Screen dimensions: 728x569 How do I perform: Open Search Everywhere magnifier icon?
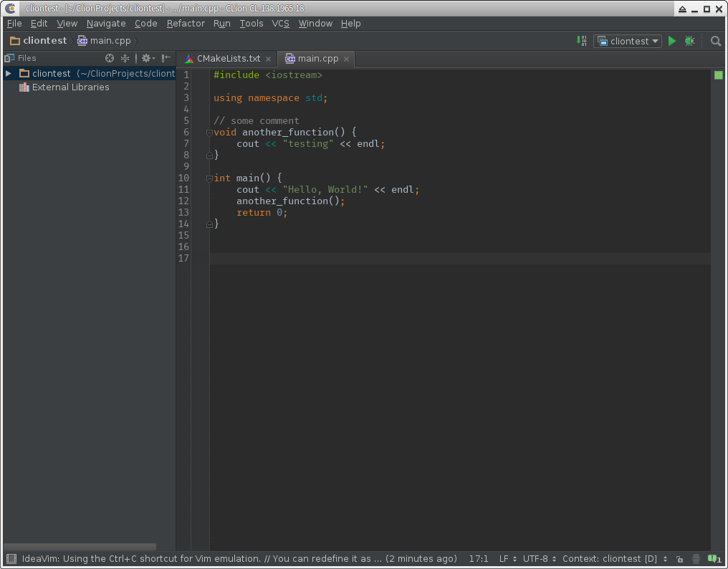tap(716, 41)
